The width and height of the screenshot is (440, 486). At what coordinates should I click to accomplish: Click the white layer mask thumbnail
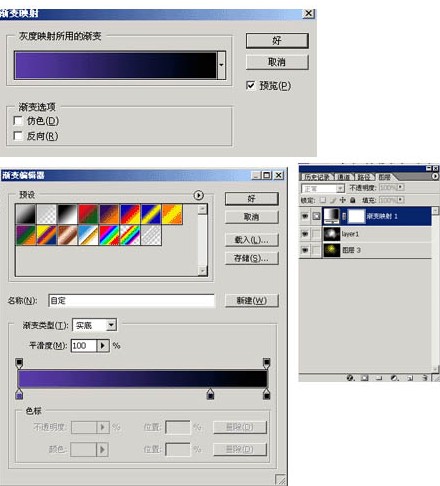click(356, 216)
